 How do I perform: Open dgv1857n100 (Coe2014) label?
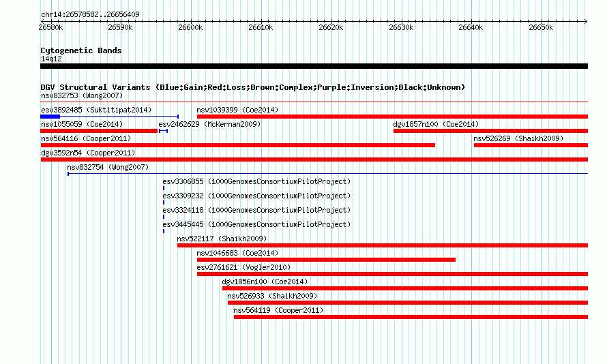point(436,124)
